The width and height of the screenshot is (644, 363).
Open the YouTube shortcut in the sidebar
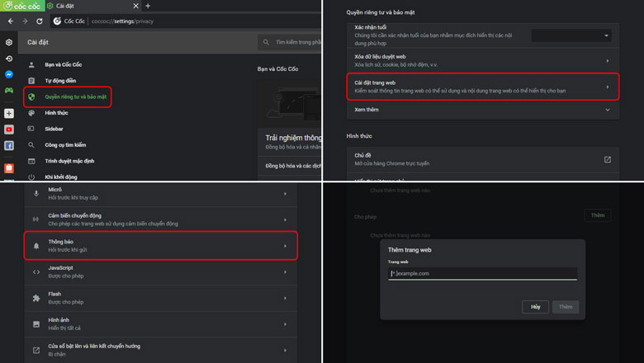point(8,130)
